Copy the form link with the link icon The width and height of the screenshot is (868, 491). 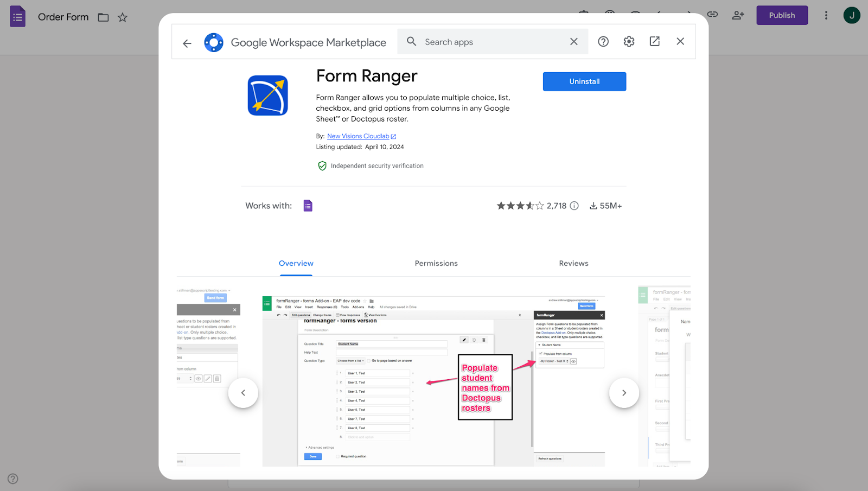pyautogui.click(x=712, y=15)
